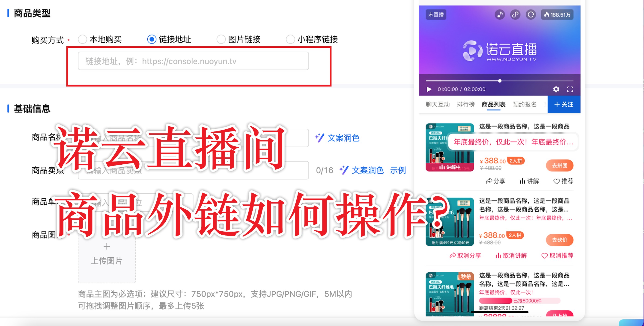The height and width of the screenshot is (326, 644).
Task: Open video settings gear icon
Action: click(x=556, y=89)
